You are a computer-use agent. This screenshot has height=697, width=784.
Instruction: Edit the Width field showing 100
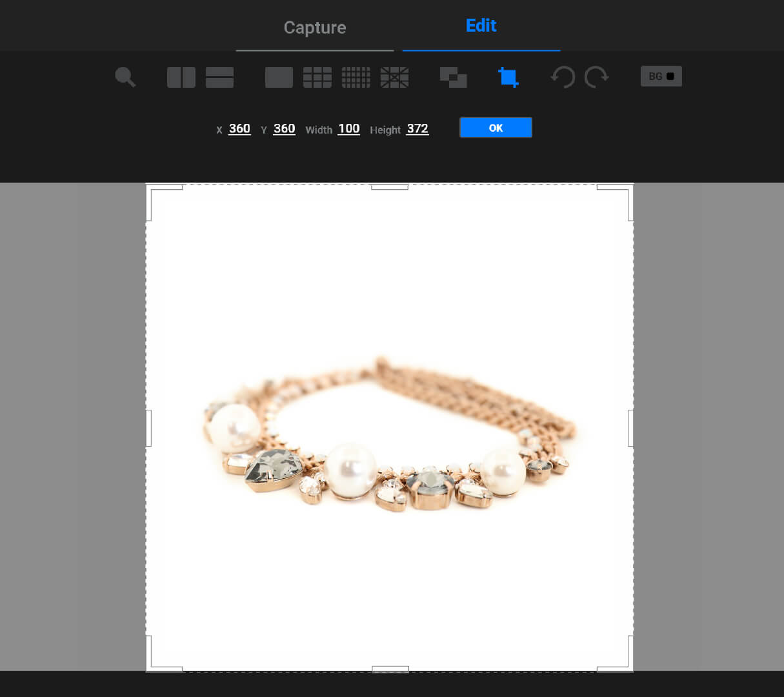click(349, 128)
